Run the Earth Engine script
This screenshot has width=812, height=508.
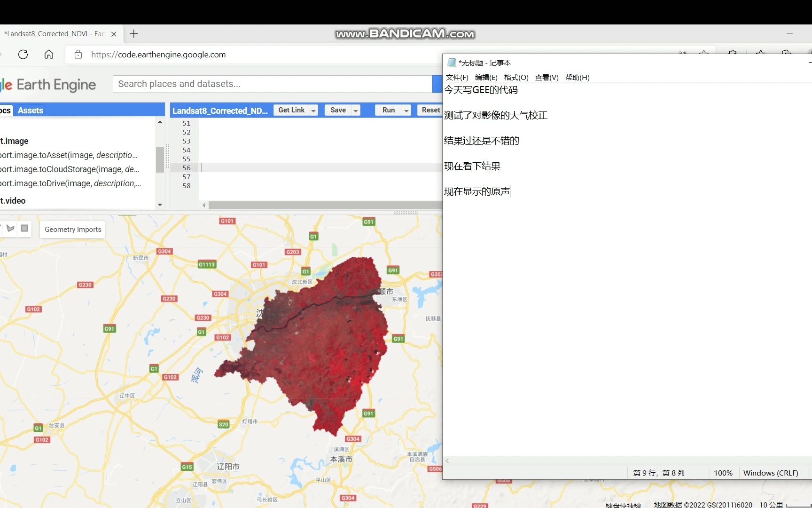[x=389, y=110]
